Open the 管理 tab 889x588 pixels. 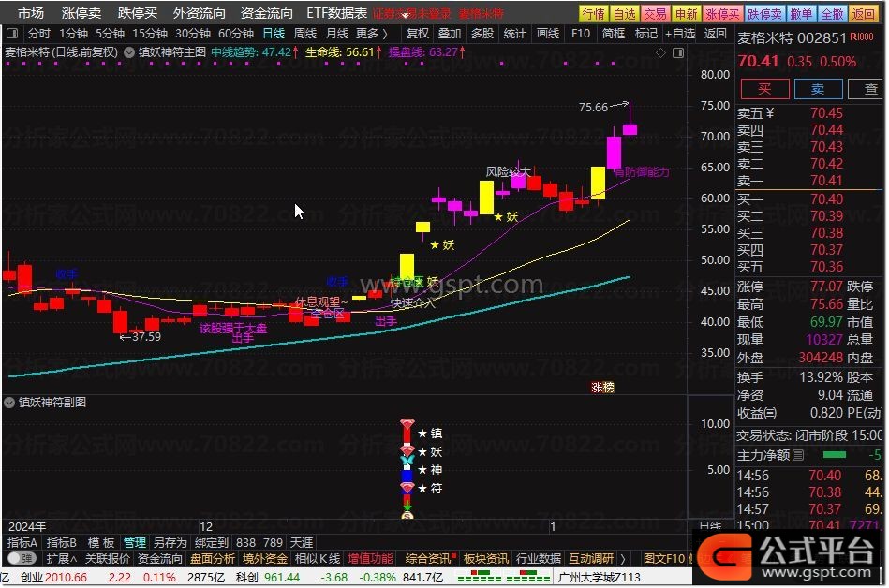coord(135,543)
